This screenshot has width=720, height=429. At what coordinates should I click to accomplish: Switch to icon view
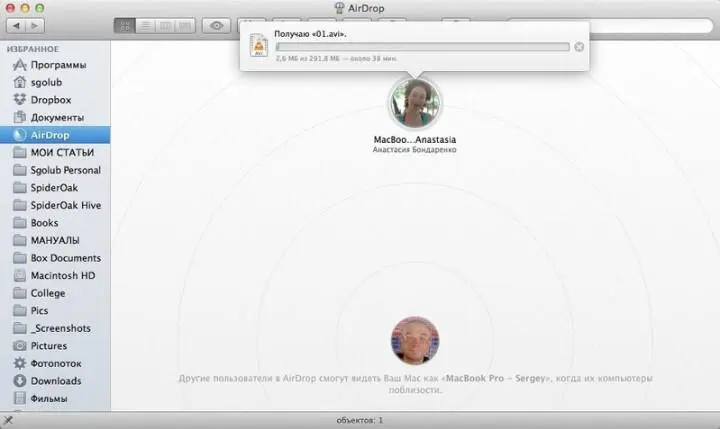tap(124, 26)
